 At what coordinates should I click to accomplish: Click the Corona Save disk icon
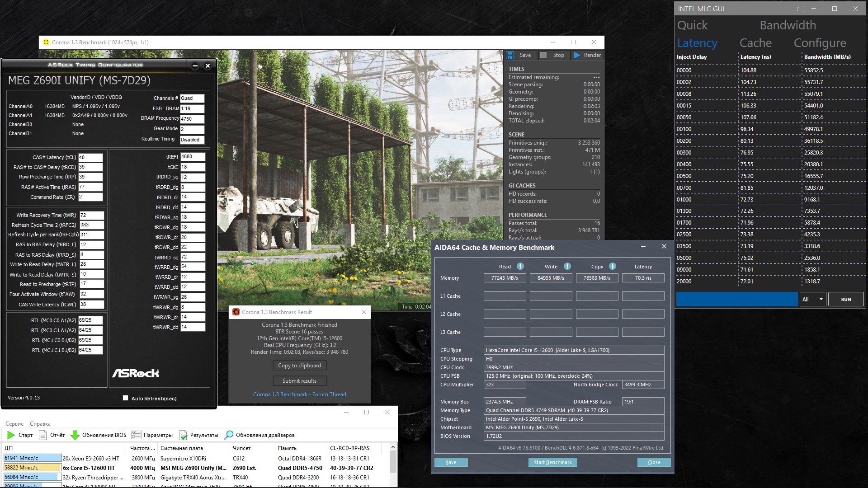tap(510, 55)
